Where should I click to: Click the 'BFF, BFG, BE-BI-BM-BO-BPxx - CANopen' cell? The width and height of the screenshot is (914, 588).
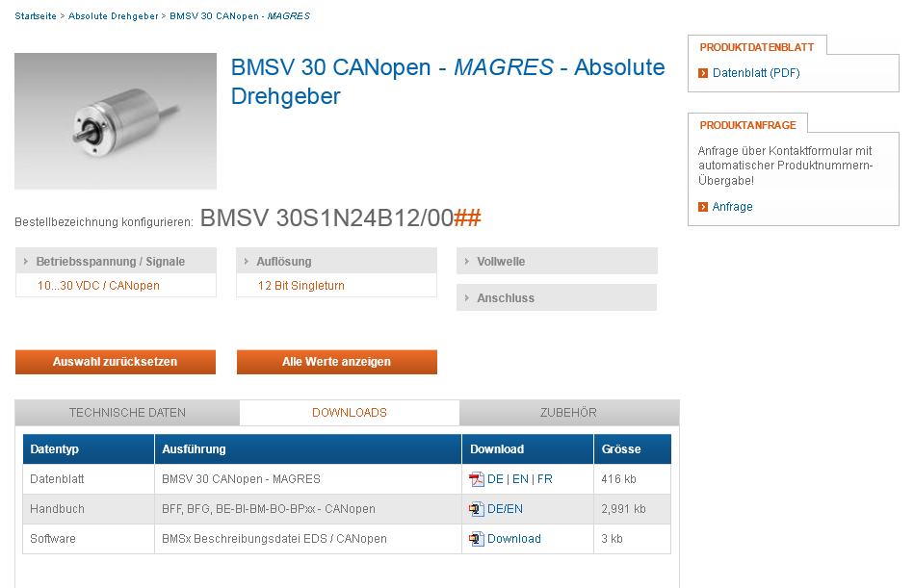[308, 509]
